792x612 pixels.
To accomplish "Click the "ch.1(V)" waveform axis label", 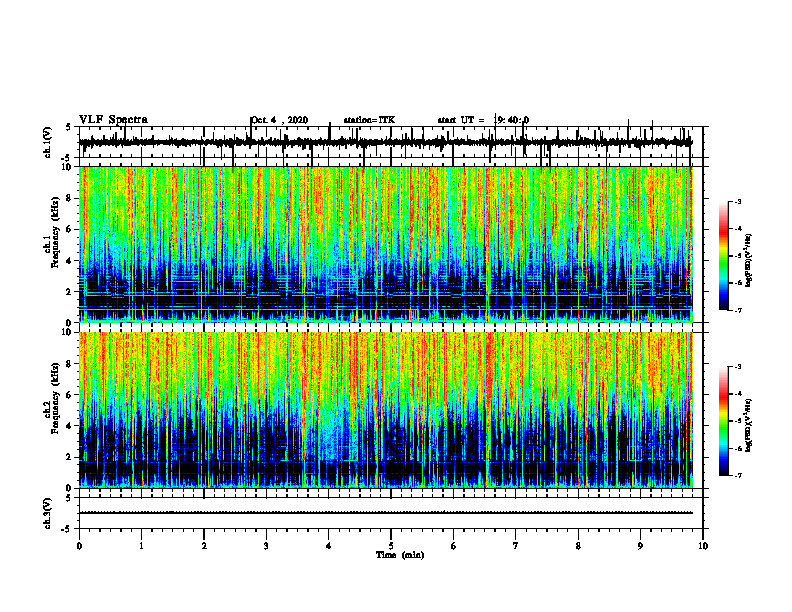I will (x=48, y=142).
